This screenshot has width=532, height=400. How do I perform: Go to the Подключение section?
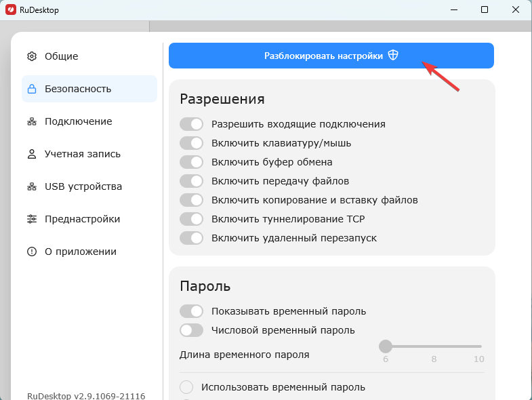(89, 121)
